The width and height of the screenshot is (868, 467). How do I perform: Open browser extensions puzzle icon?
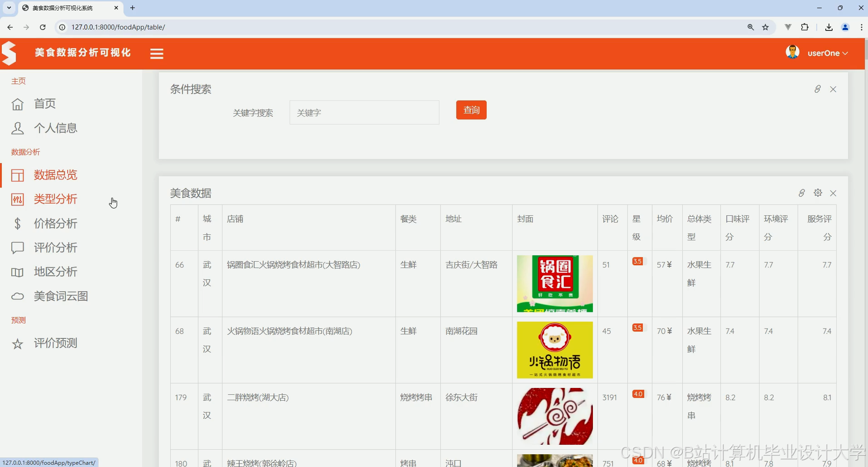pyautogui.click(x=804, y=27)
